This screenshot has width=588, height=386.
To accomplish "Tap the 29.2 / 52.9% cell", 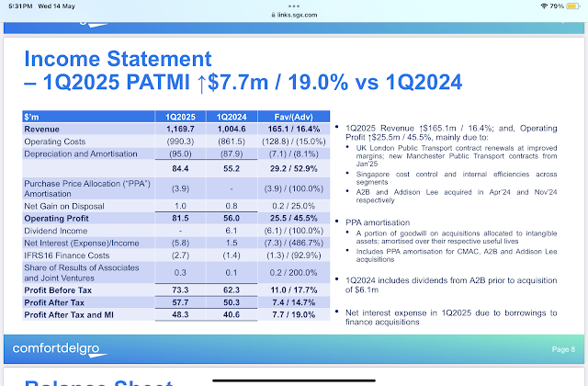I will point(294,168).
